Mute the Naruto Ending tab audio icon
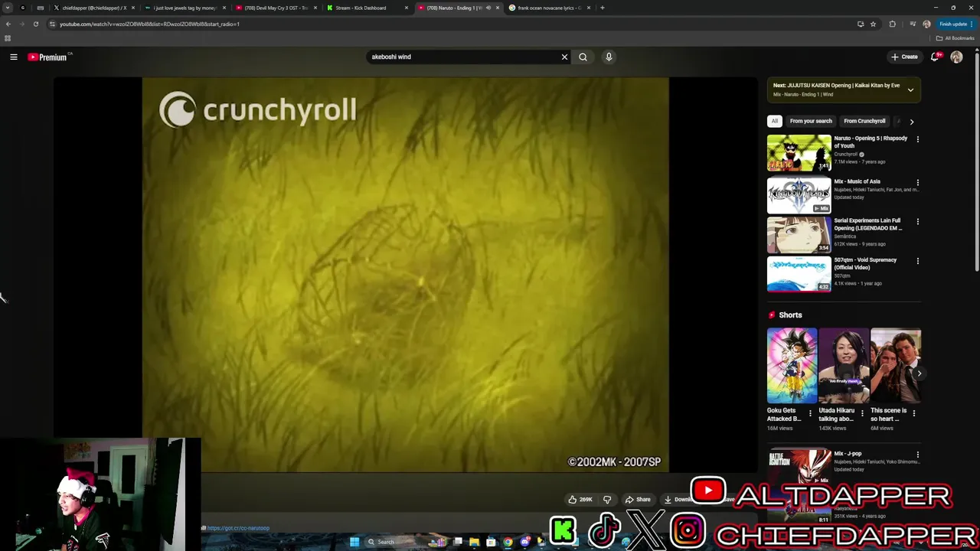 coord(488,8)
